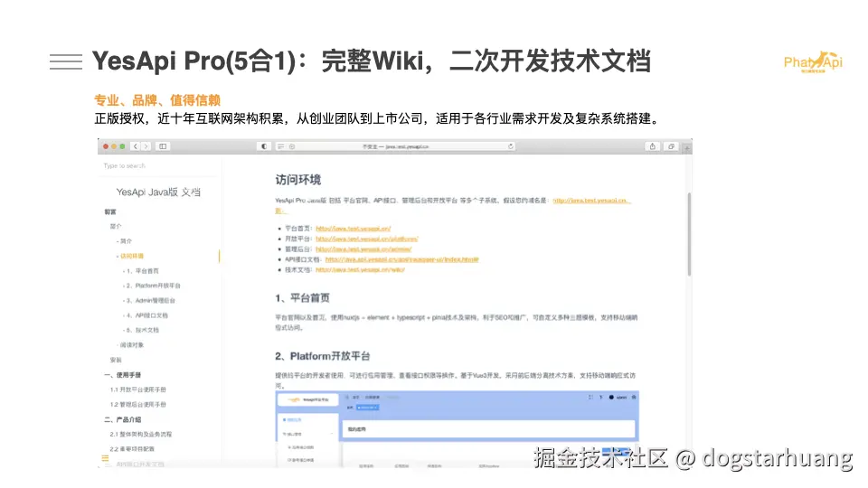
Task: Click the half-circle appearance icon beside address bar
Action: point(263,146)
